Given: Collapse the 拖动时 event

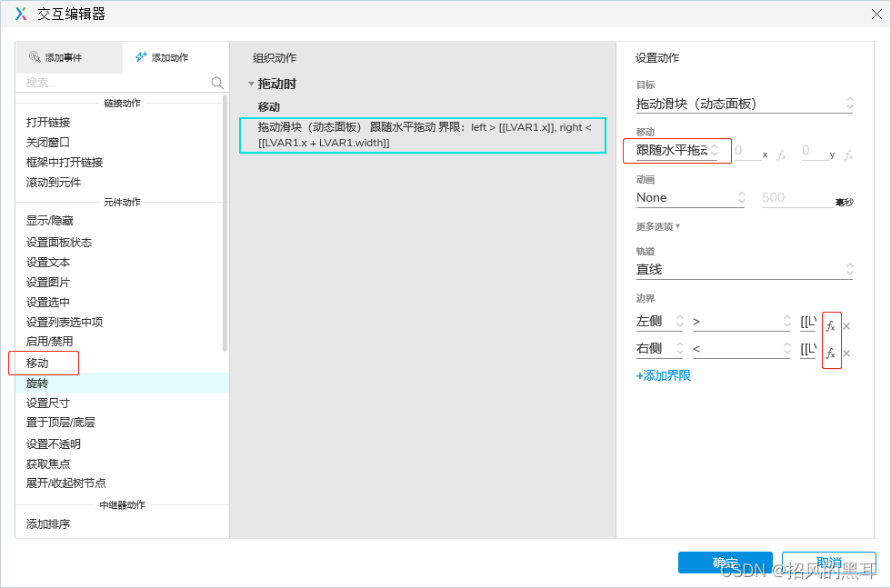Looking at the screenshot, I should pos(251,85).
